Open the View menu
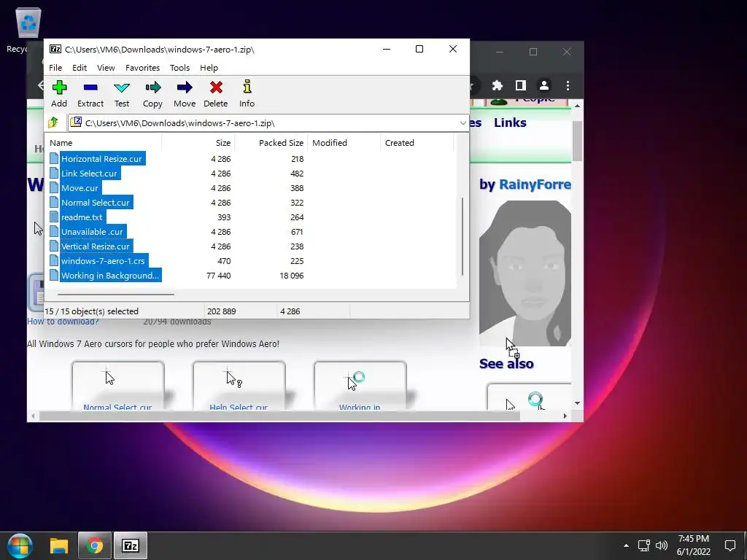The height and width of the screenshot is (560, 747). click(x=106, y=68)
